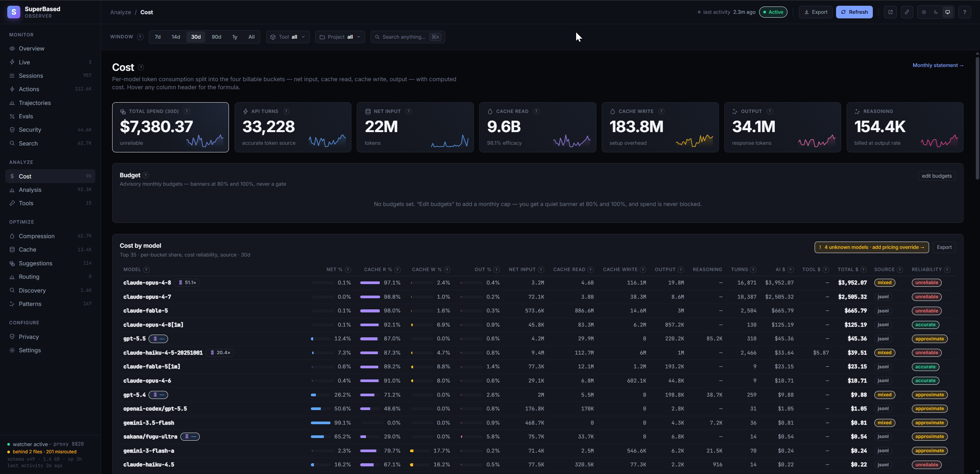The height and width of the screenshot is (474, 980).
Task: Click help icon on Cache Write card
Action: point(661,111)
